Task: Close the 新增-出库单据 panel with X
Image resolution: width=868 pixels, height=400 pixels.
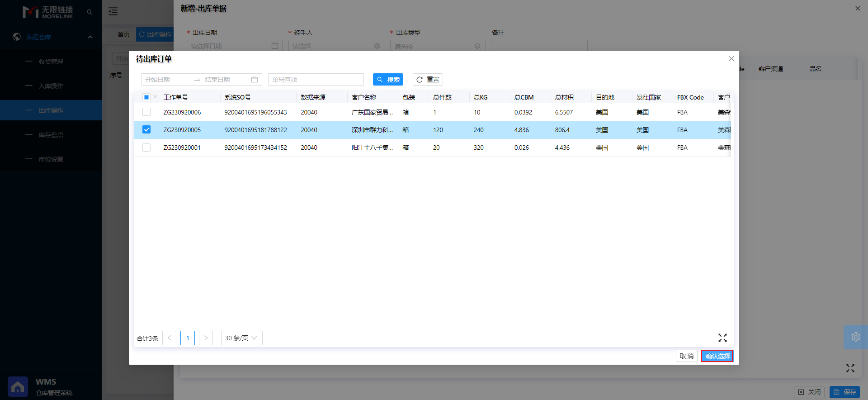Action: tap(858, 8)
